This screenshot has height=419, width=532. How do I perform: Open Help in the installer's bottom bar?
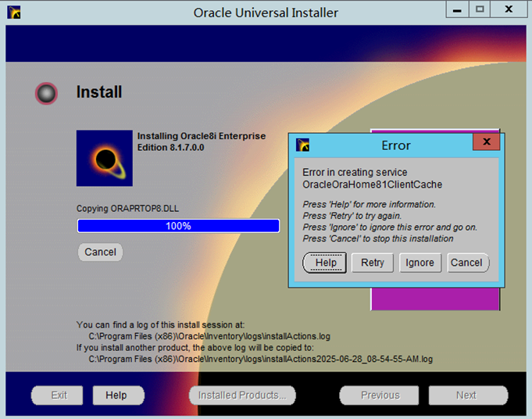click(119, 396)
